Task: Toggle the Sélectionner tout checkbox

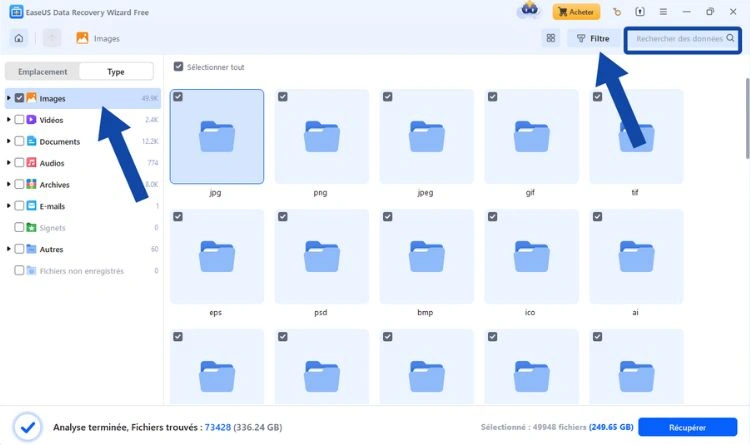Action: [178, 67]
